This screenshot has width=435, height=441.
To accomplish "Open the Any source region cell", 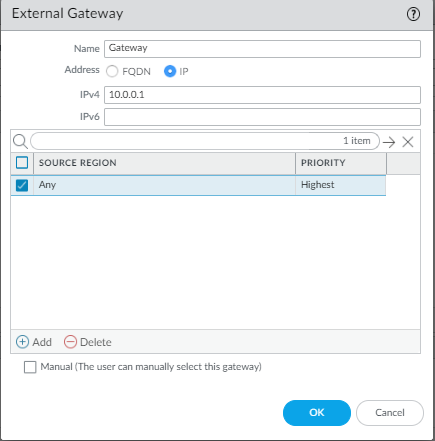I will [x=164, y=185].
